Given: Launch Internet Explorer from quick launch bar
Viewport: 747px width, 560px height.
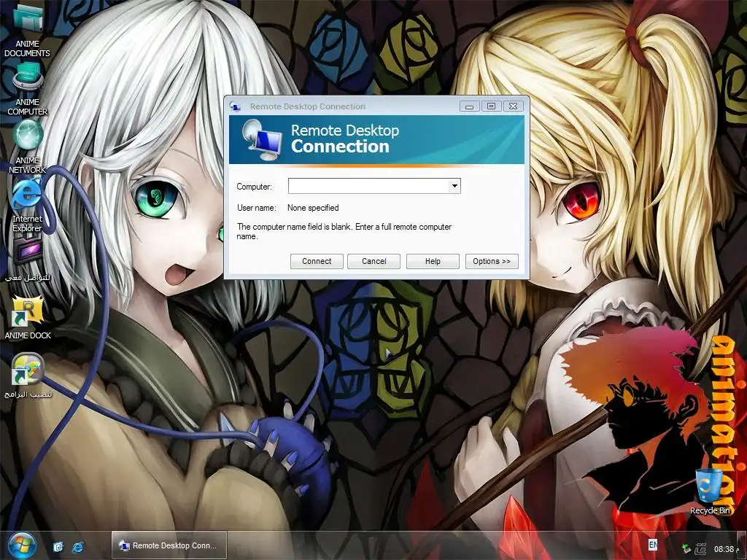Looking at the screenshot, I should 77,546.
